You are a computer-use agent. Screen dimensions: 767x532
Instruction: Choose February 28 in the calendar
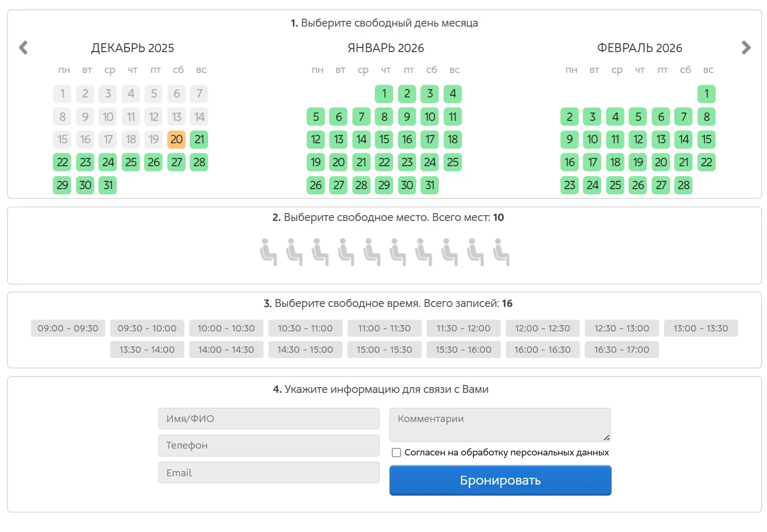[684, 185]
